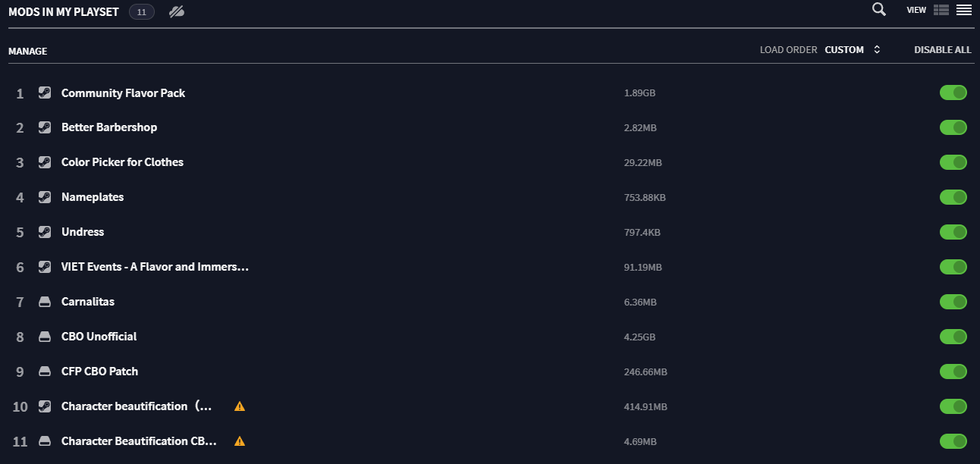This screenshot has height=464, width=980.
Task: Click Steam icon next to Community Flavor Pack
Action: click(x=45, y=93)
